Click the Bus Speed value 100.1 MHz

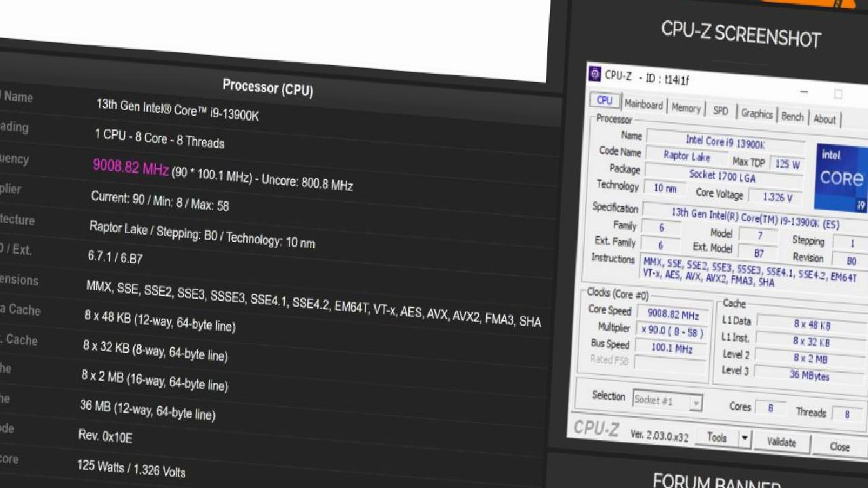coord(671,348)
